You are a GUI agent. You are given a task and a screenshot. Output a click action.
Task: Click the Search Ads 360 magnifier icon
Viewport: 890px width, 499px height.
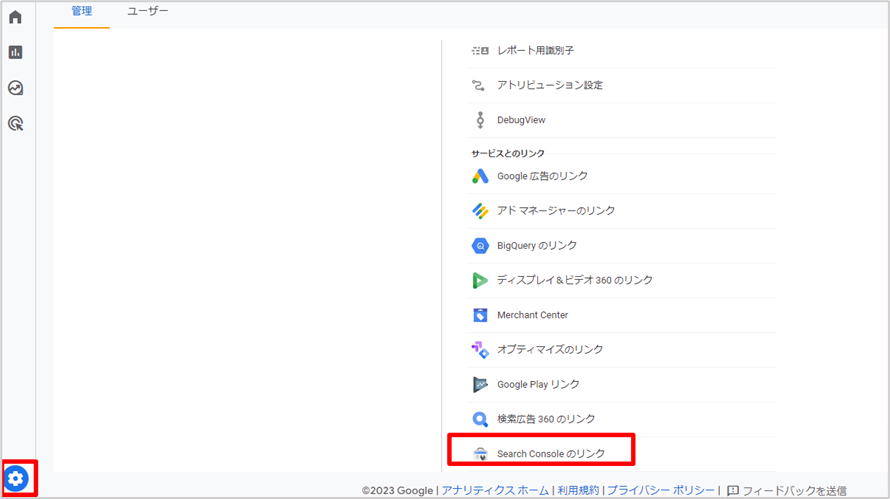pyautogui.click(x=480, y=419)
